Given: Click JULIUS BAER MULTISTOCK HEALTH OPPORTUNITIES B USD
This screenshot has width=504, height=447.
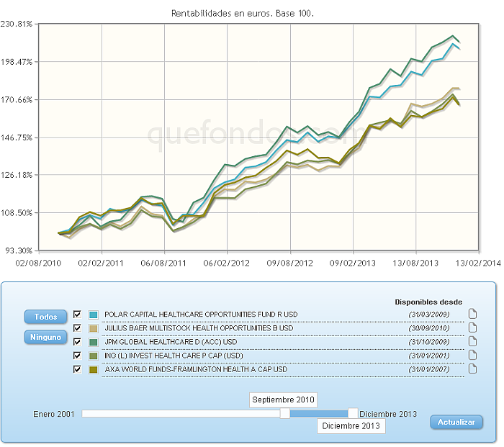Looking at the screenshot, I should click(199, 328).
